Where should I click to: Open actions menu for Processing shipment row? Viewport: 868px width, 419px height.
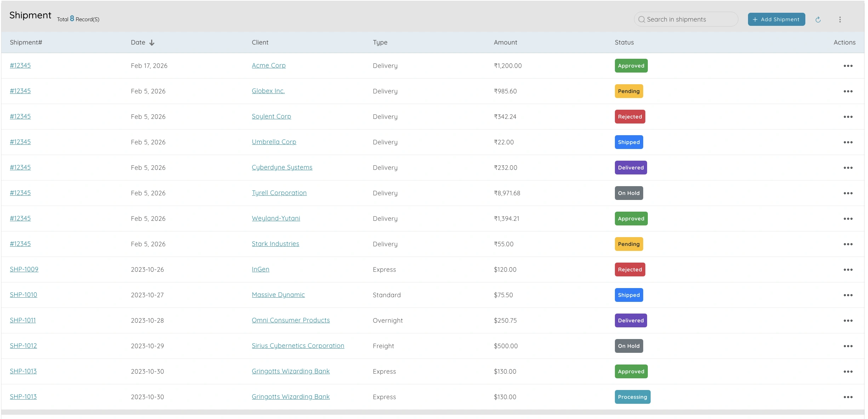(x=848, y=397)
